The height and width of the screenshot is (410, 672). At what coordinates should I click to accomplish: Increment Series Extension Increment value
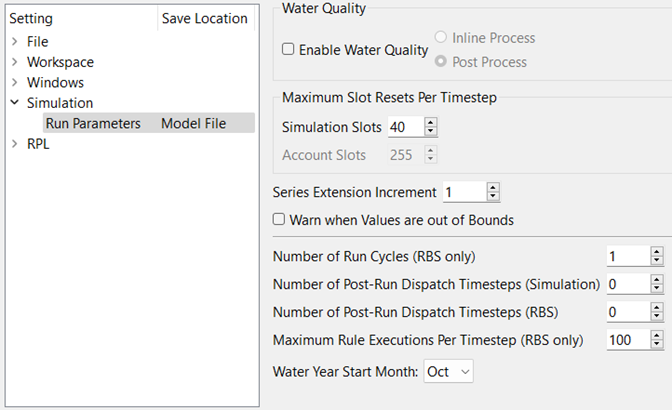pyautogui.click(x=493, y=187)
